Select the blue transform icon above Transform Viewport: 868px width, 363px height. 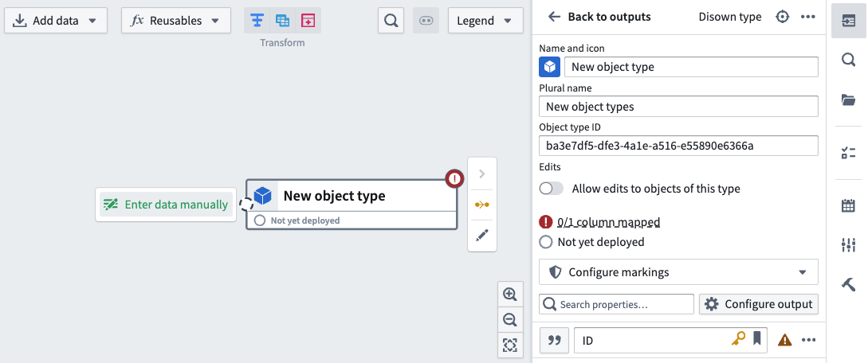coord(257,21)
